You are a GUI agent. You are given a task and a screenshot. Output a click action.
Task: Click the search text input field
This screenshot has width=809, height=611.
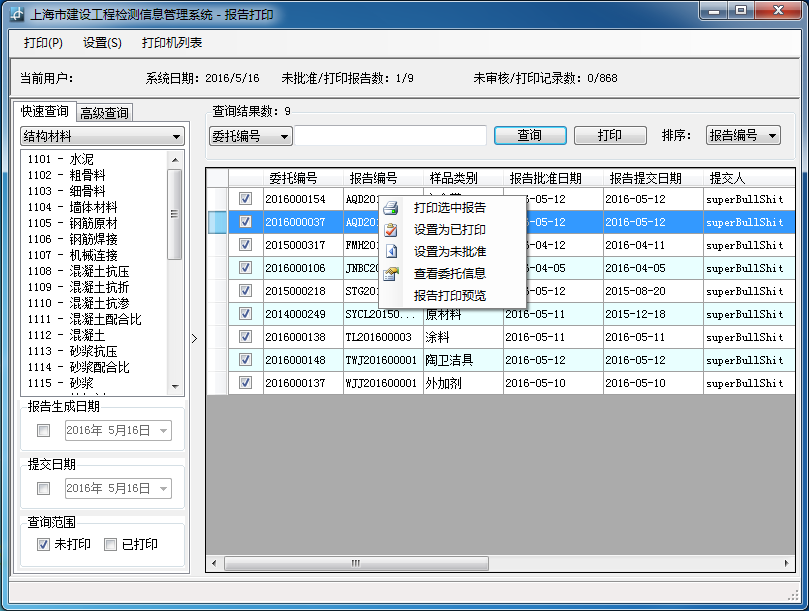390,136
